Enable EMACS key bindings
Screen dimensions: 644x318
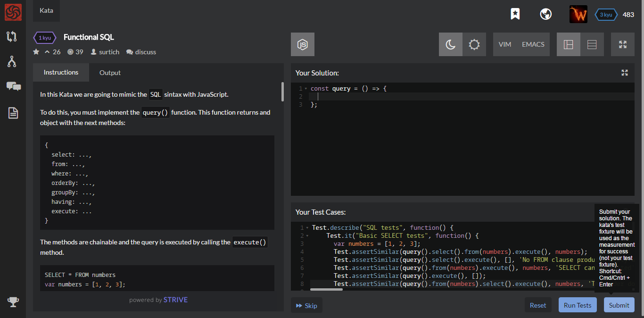pyautogui.click(x=533, y=44)
